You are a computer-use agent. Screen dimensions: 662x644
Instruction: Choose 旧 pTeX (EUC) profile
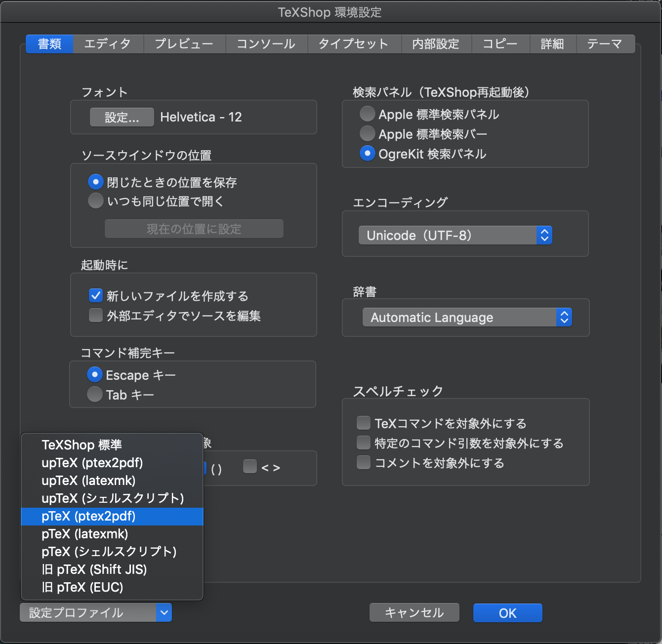click(x=112, y=587)
